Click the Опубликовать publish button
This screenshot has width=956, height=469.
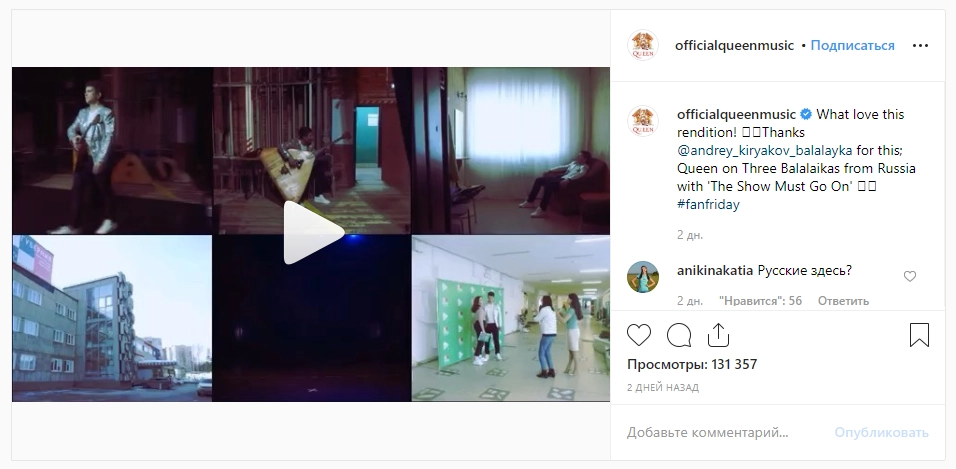[x=881, y=432]
